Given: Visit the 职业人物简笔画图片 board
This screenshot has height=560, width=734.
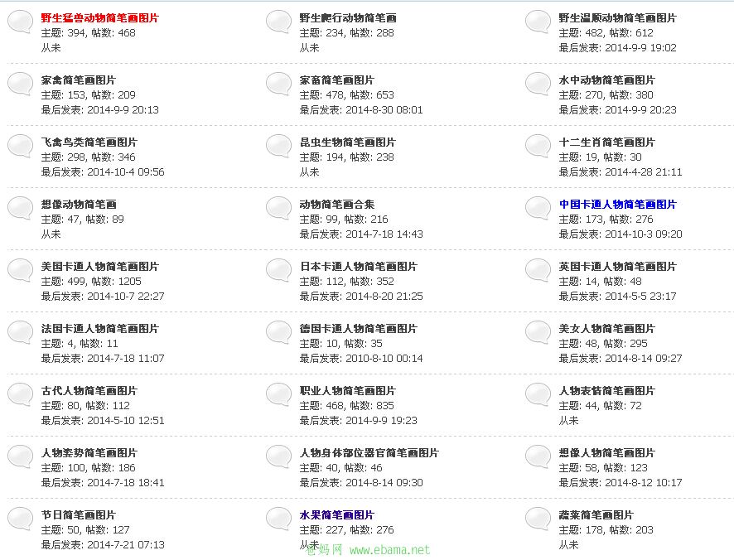Looking at the screenshot, I should click(x=347, y=391).
